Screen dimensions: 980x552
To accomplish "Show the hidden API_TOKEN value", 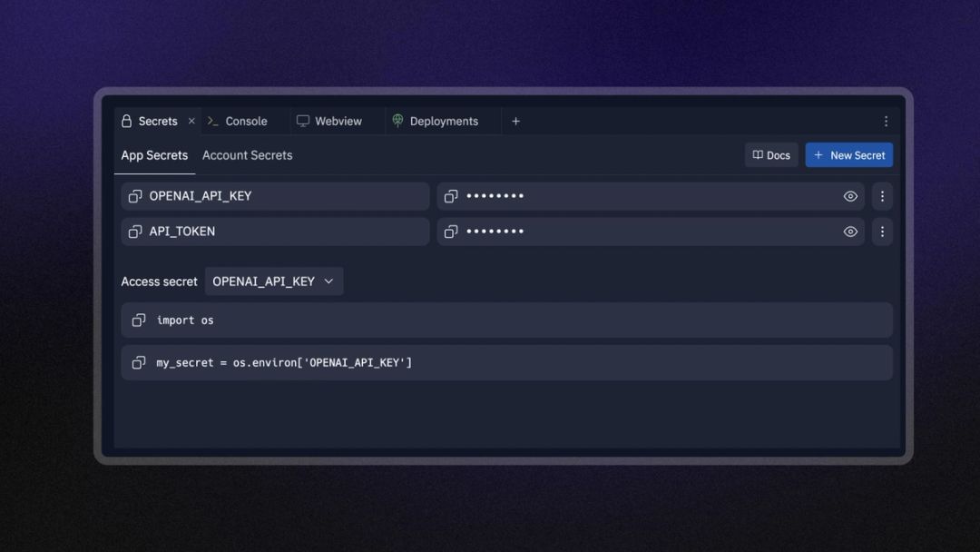I will pyautogui.click(x=850, y=232).
